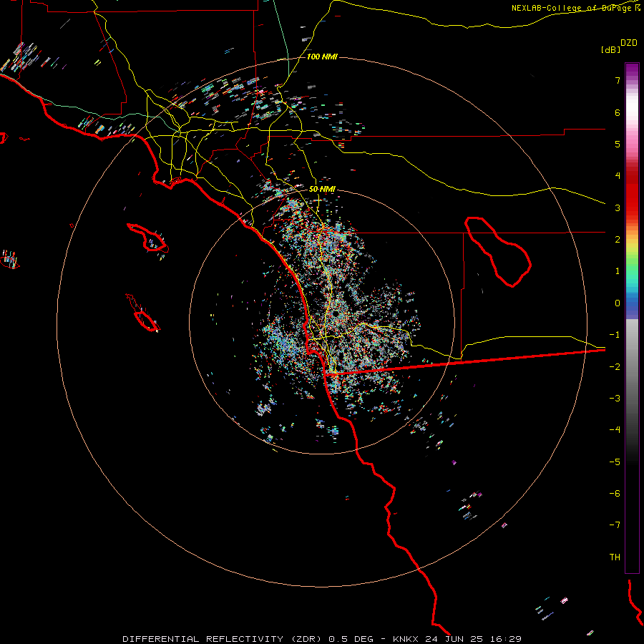The image size is (644, 644).
Task: Click the 0 value on the color scale
Action: (618, 303)
